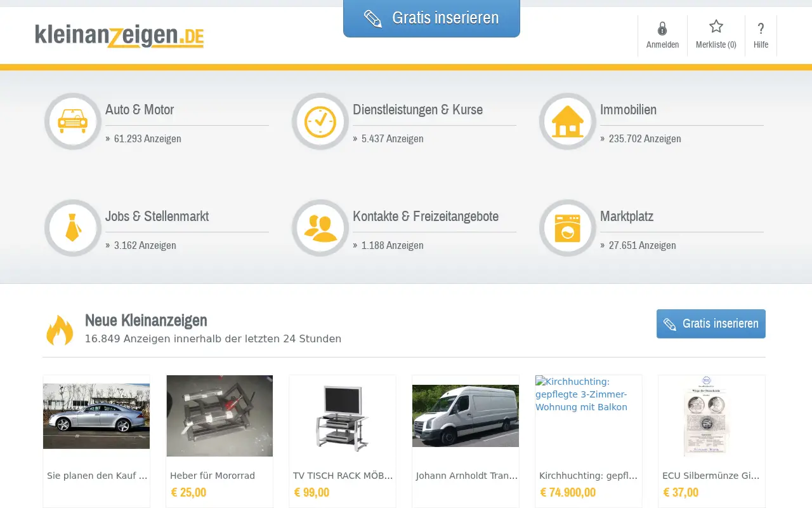This screenshot has height=508, width=812.
Task: Open the Marktplatz category heading
Action: tap(627, 217)
